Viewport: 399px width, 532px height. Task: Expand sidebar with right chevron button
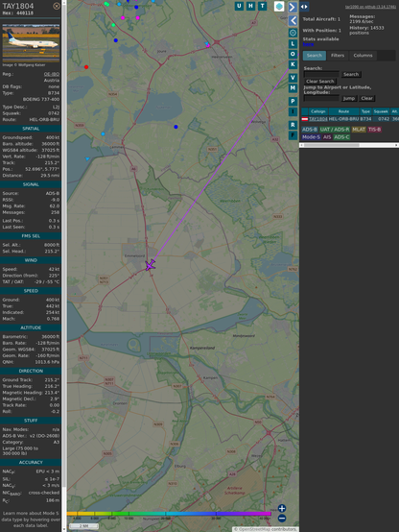coord(293,7)
